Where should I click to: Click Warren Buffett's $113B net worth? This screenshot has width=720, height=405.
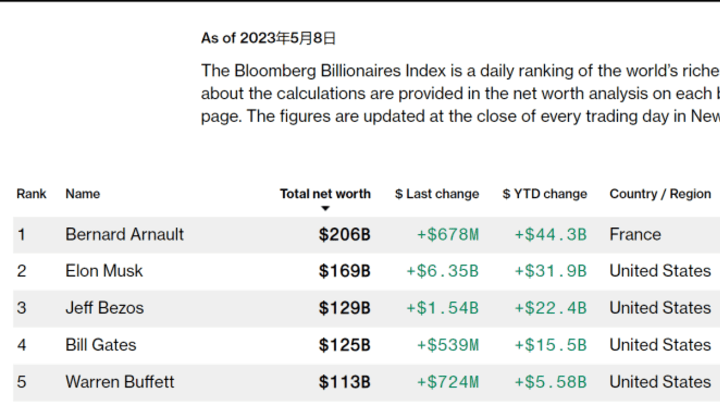click(345, 382)
